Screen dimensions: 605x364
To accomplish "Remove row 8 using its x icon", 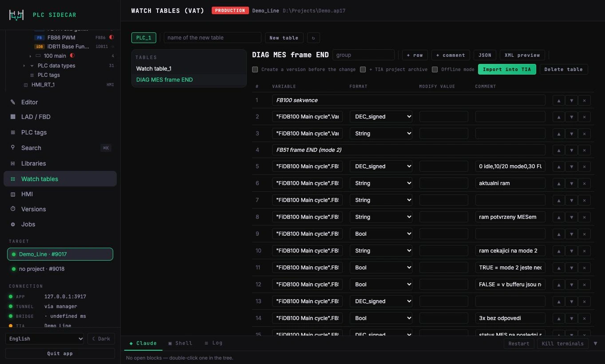I will [x=585, y=217].
